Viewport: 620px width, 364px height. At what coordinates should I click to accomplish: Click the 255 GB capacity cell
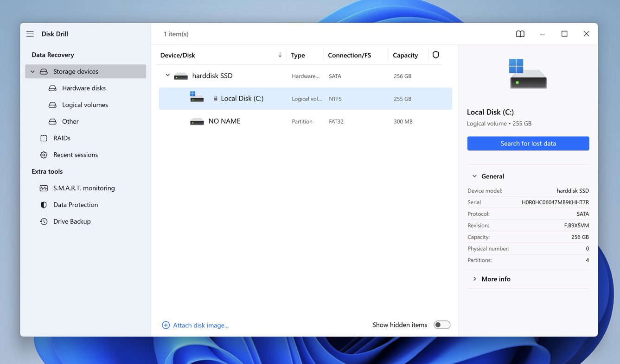[403, 99]
